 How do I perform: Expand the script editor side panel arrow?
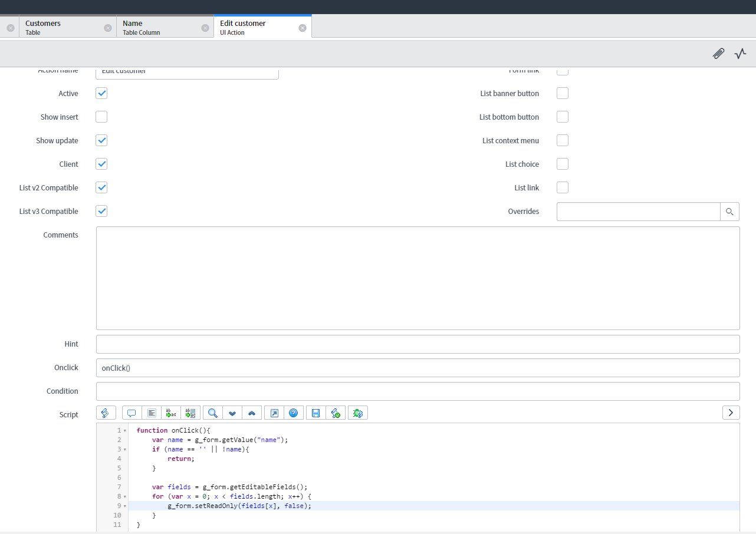pos(731,413)
